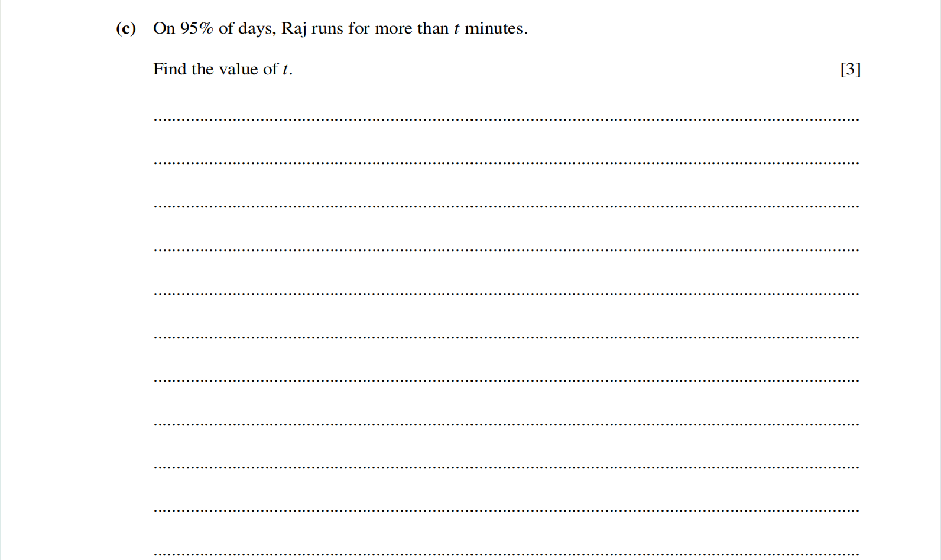
Task: Click the fourth dotted answer line
Action: pyautogui.click(x=506, y=250)
